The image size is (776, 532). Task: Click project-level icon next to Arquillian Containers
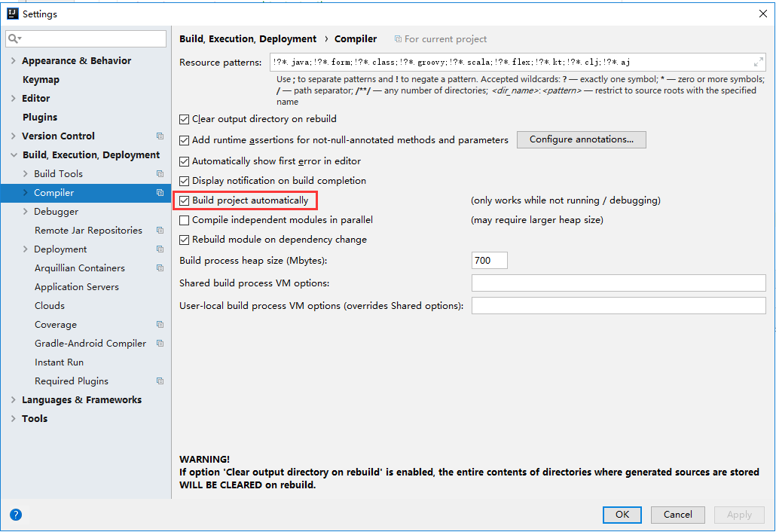click(160, 268)
